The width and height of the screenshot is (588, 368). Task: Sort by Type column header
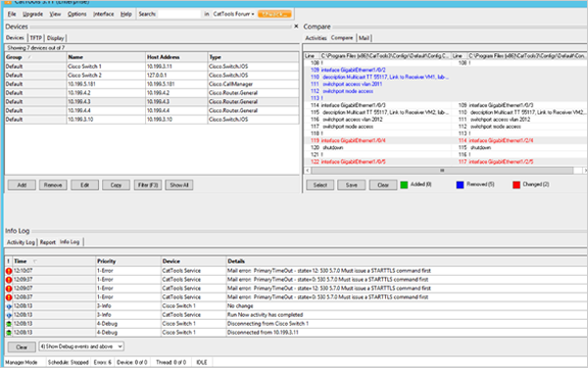coord(253,57)
